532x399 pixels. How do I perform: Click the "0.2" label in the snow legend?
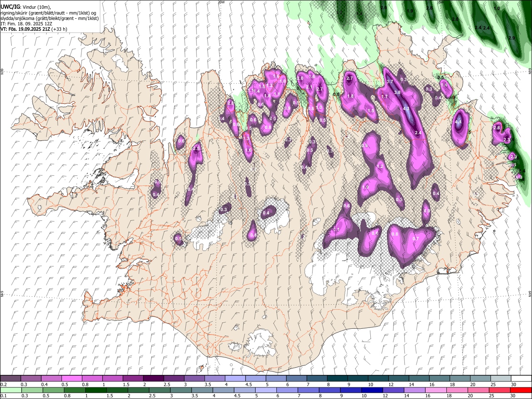(x=4, y=384)
